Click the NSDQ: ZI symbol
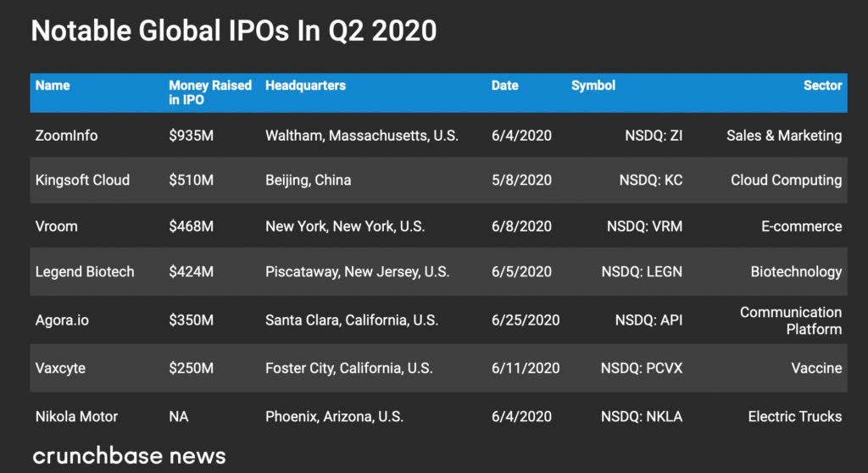The image size is (868, 473). point(654,135)
